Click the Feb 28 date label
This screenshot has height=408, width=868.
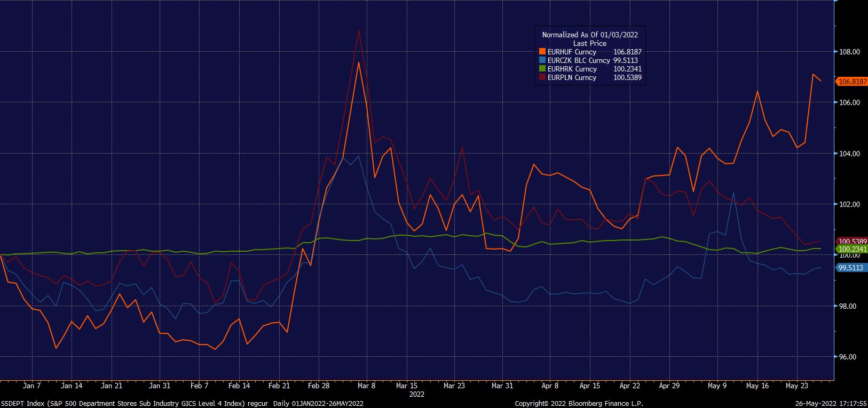pos(319,386)
